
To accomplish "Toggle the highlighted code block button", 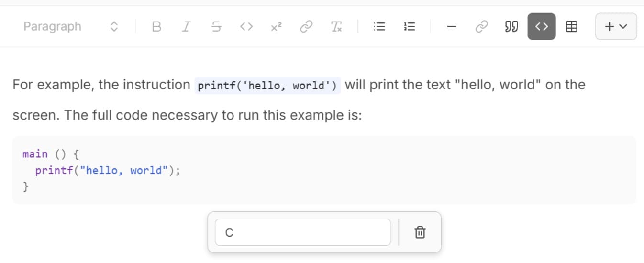I will point(542,27).
